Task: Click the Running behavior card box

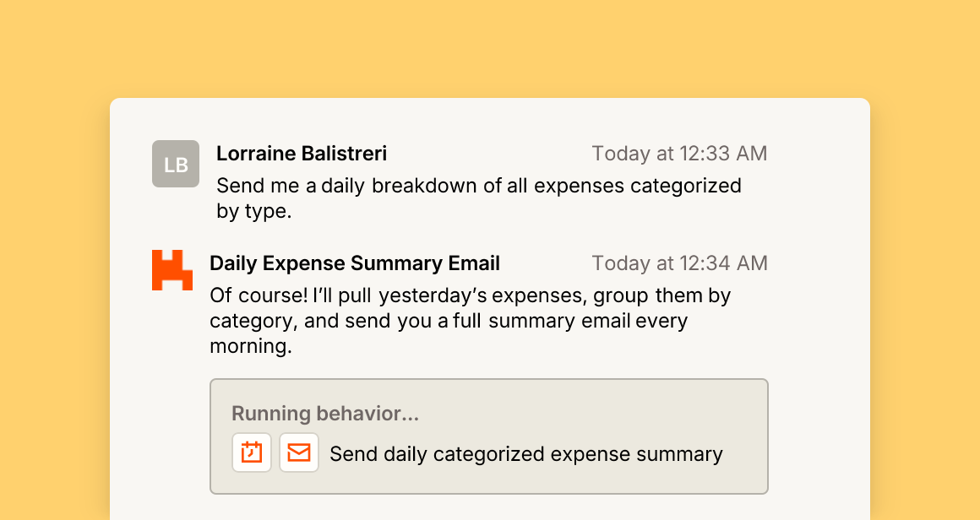Action: click(x=489, y=436)
